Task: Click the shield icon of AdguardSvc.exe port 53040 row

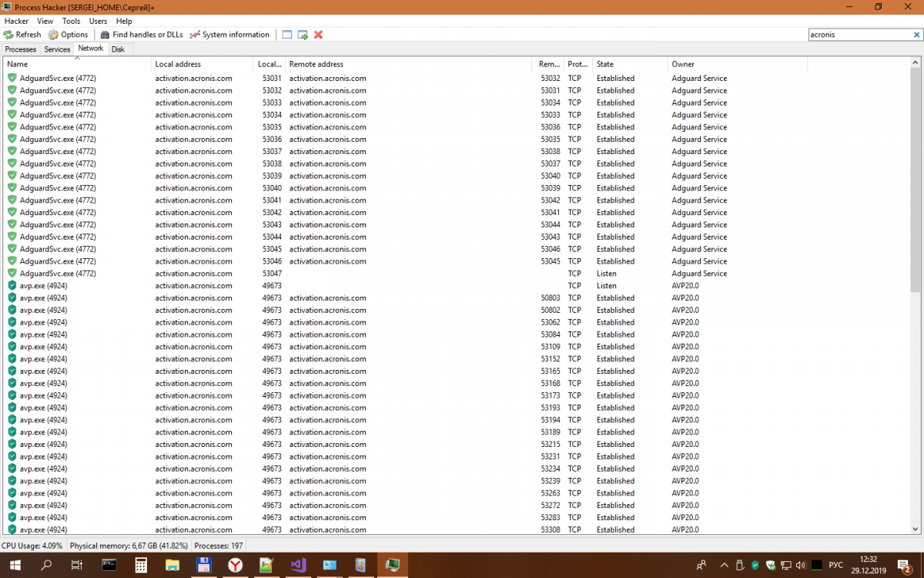Action: point(12,188)
